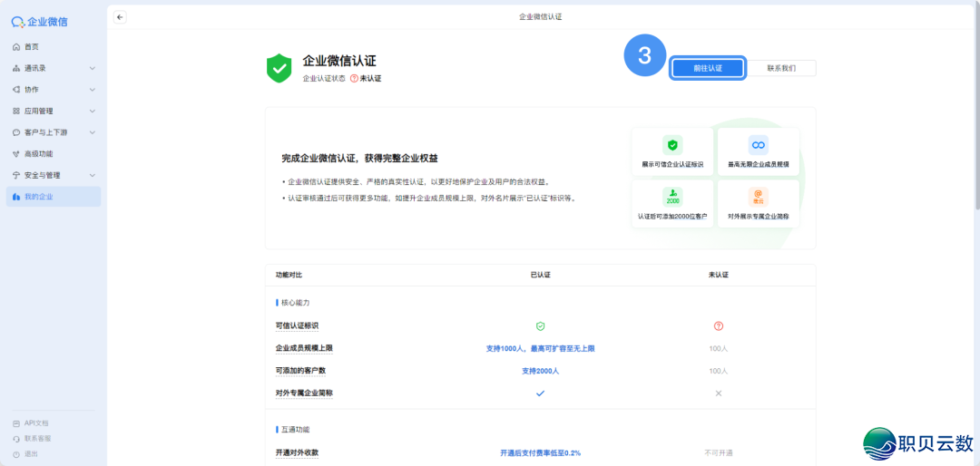Click the 联系客服 headset icon
This screenshot has width=980, height=466.
(x=16, y=439)
